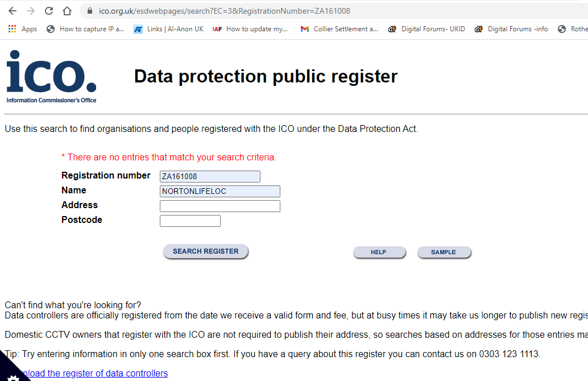Select the empty Address field
This screenshot has width=588, height=381.
pos(220,206)
